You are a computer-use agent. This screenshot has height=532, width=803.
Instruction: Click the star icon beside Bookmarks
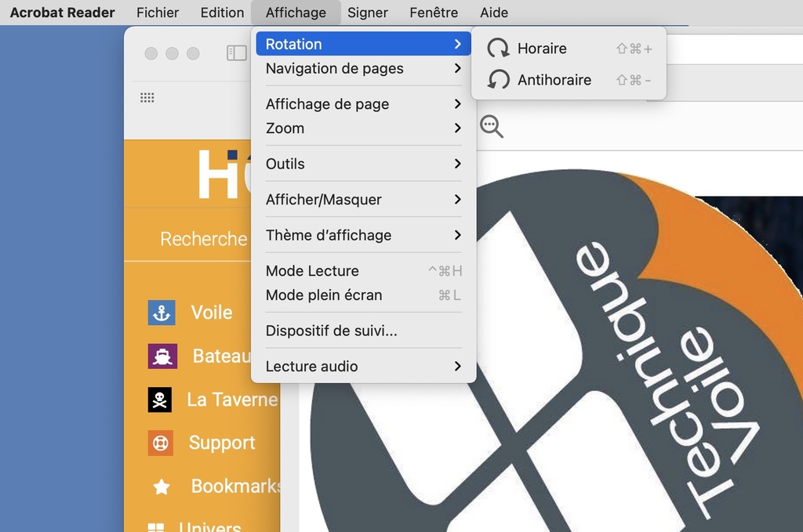pyautogui.click(x=162, y=487)
